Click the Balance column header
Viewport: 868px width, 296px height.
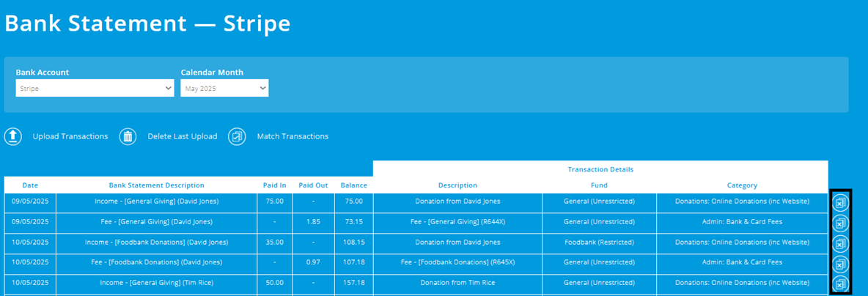click(354, 185)
